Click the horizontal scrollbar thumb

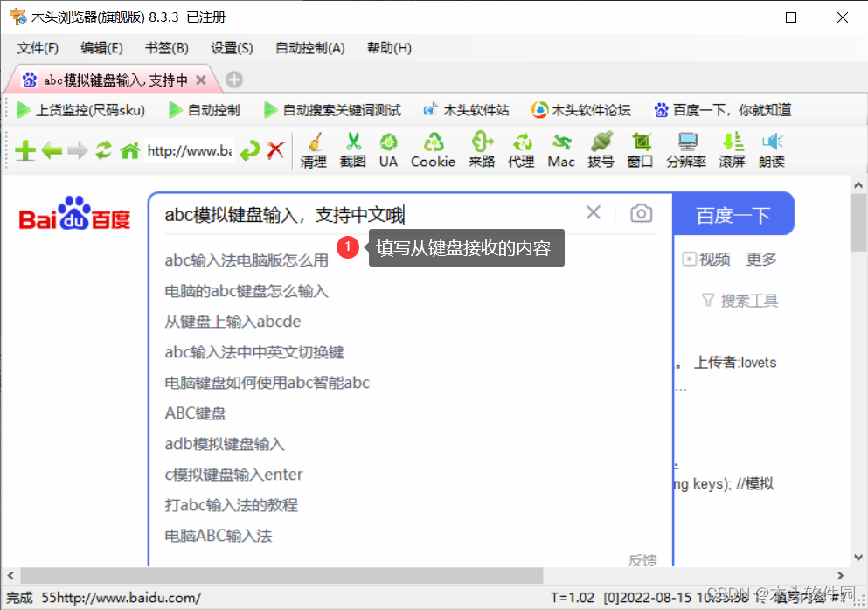click(x=281, y=576)
